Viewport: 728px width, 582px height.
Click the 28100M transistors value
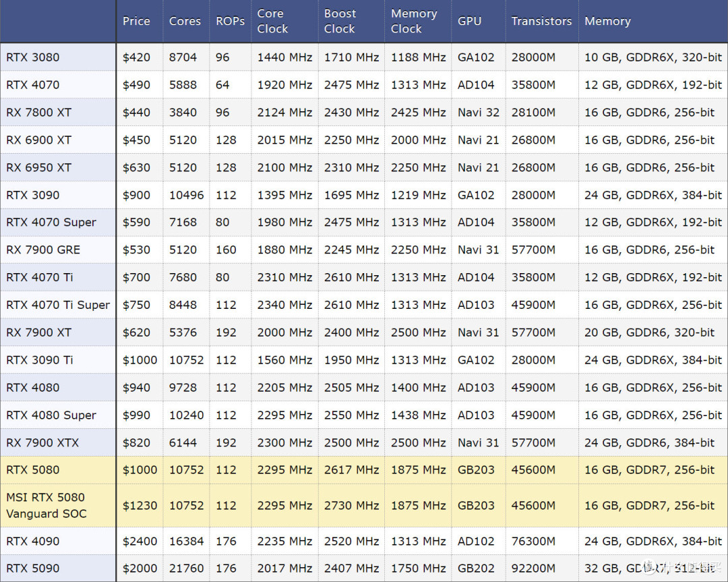click(533, 113)
